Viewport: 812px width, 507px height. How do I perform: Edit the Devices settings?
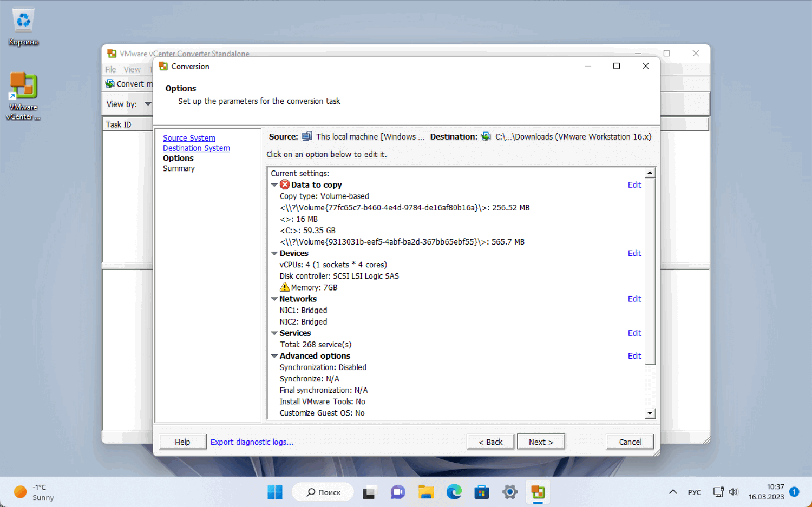[634, 253]
